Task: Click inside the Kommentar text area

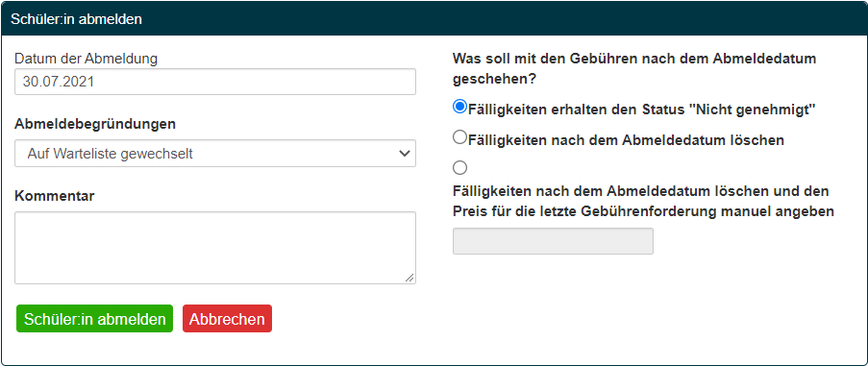Action: 214,248
